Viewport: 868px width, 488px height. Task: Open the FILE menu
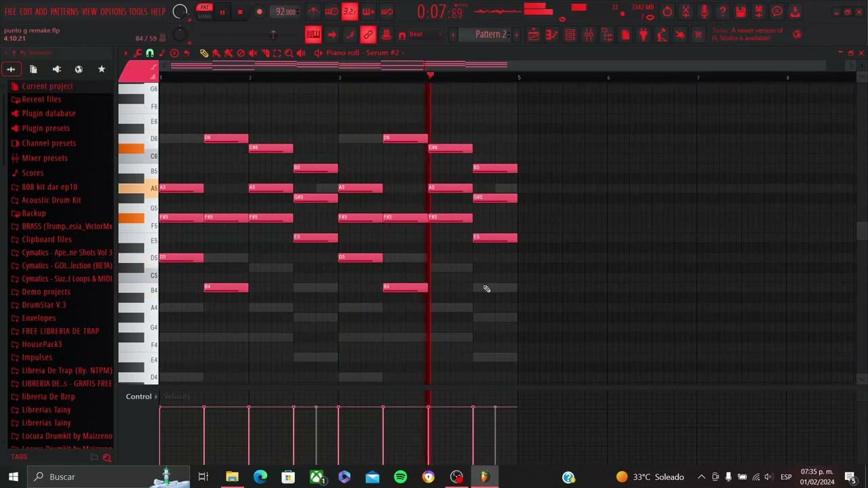pyautogui.click(x=10, y=12)
